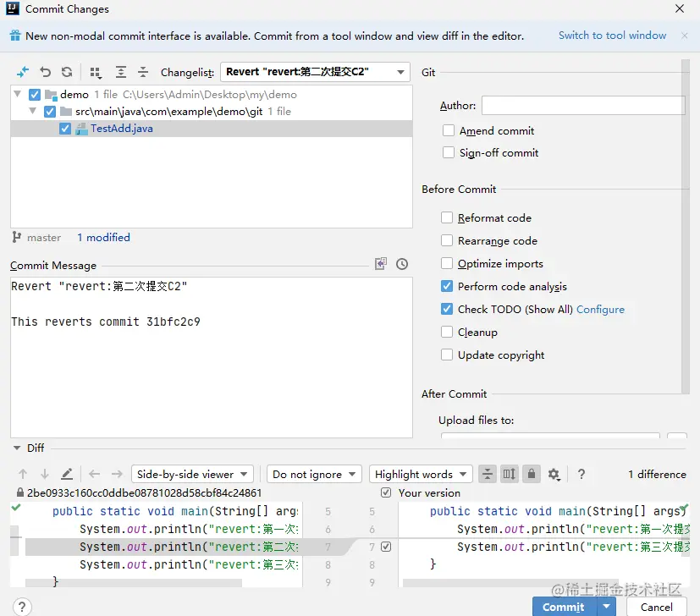700x616 pixels.
Task: Click the left diff pane horizontal scrollbar
Action: [134, 582]
